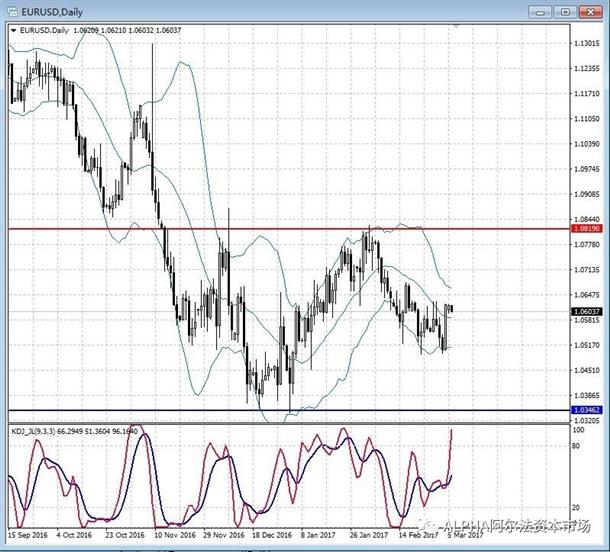
Task: Click the KDJ scale value 80
Action: 576,446
